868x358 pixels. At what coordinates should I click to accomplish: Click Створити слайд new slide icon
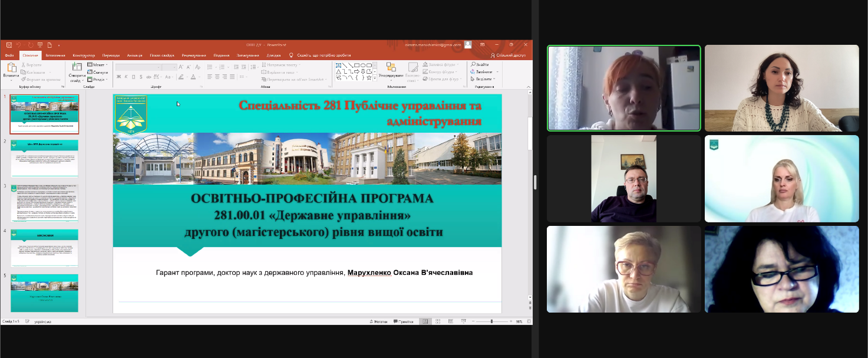tap(77, 70)
